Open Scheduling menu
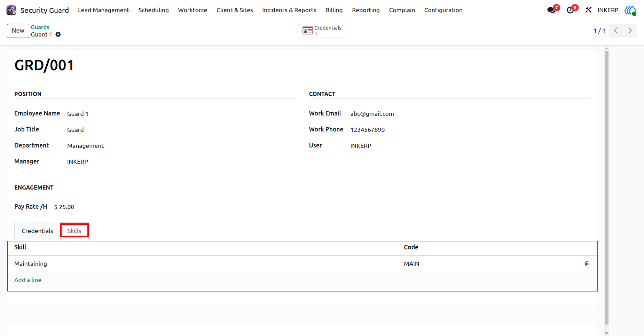 tap(154, 10)
